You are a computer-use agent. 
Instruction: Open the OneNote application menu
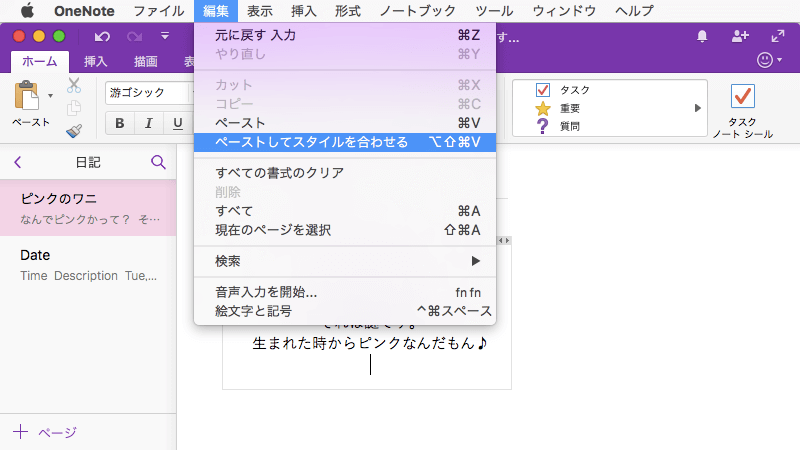84,11
